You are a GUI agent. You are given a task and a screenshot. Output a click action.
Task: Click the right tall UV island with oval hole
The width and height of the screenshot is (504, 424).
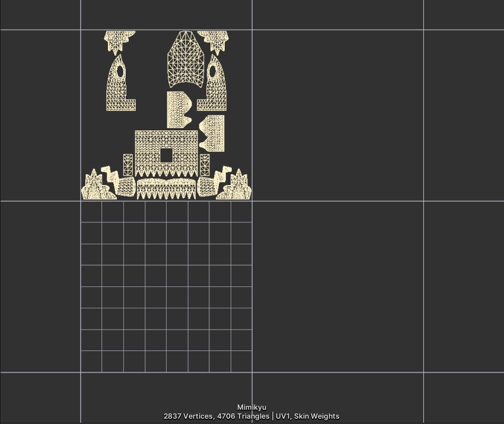click(216, 89)
